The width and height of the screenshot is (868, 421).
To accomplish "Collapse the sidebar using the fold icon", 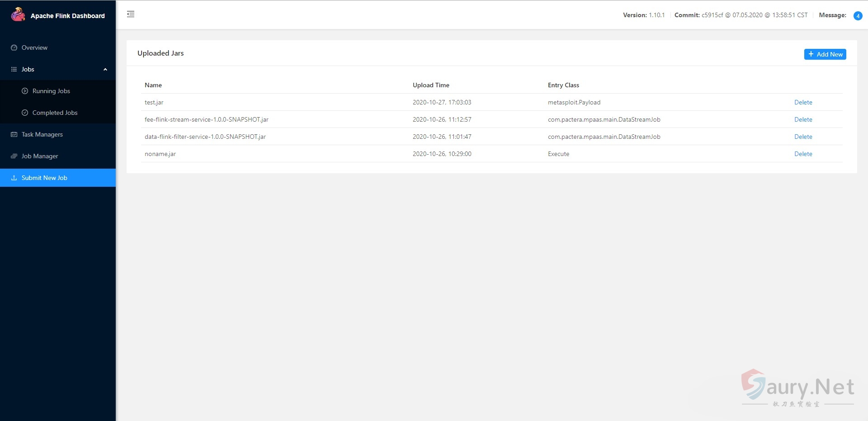I will click(131, 14).
